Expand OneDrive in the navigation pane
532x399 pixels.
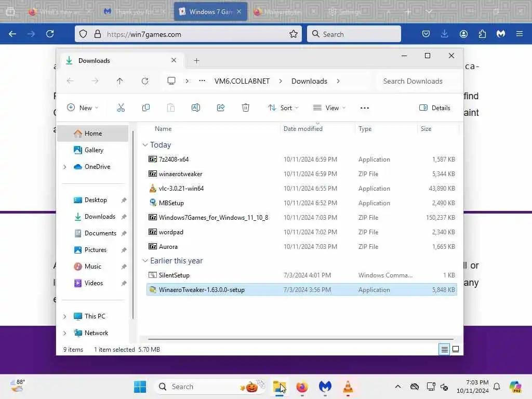pos(65,167)
